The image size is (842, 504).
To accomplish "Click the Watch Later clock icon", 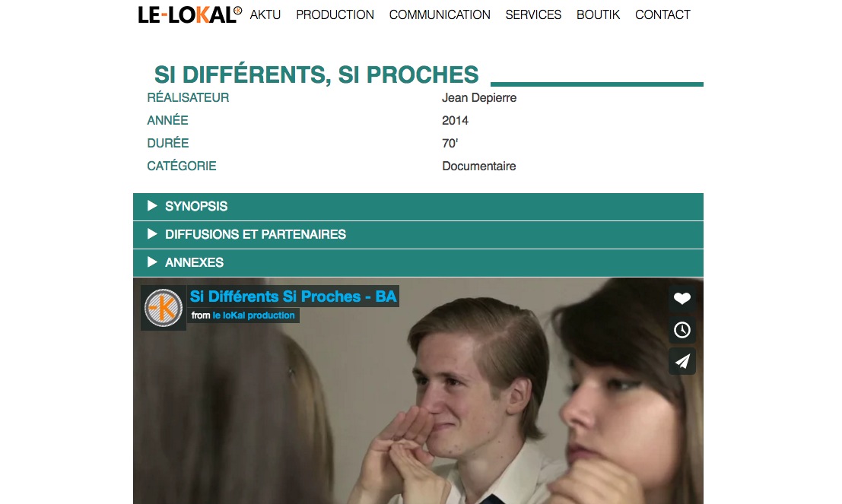I will 682,330.
